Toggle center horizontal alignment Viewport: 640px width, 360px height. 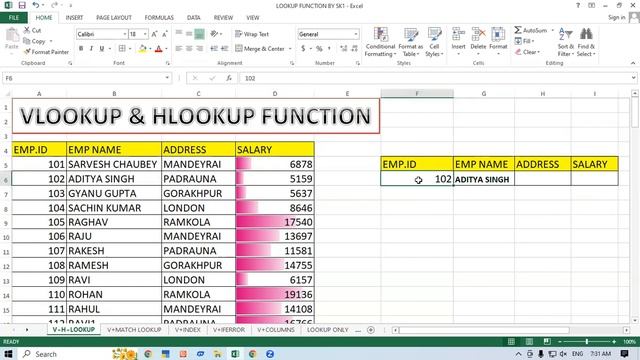pos(189,49)
